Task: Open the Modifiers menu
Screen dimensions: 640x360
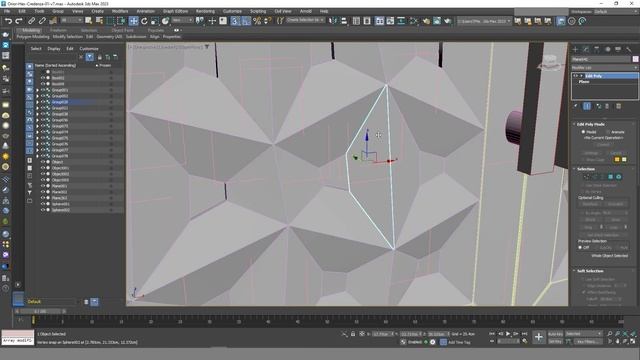Action: pyautogui.click(x=120, y=11)
